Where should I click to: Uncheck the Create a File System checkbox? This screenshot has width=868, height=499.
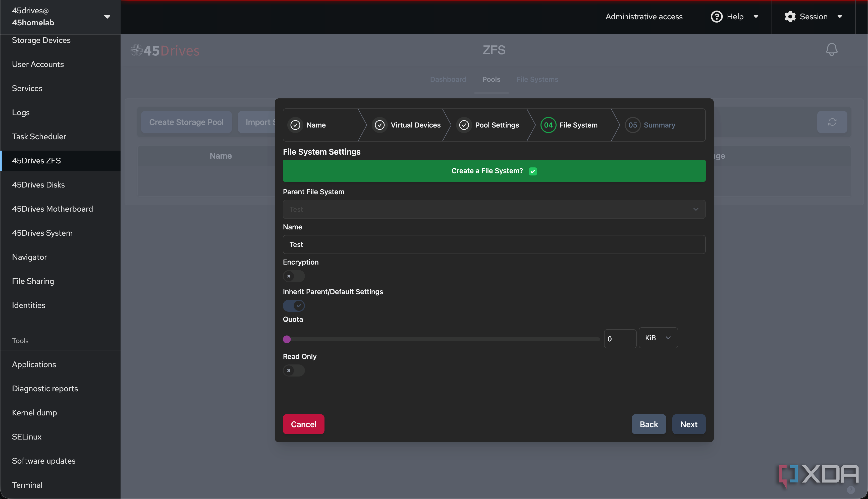tap(533, 171)
